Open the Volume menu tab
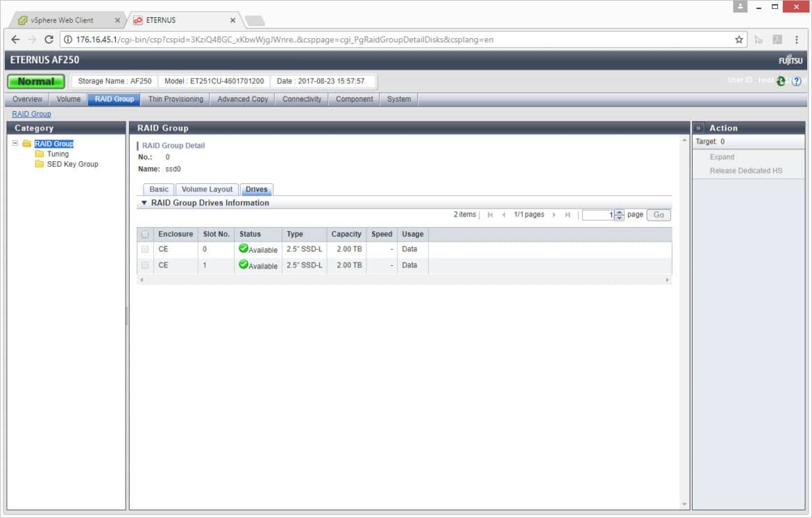The image size is (812, 518). click(x=68, y=99)
